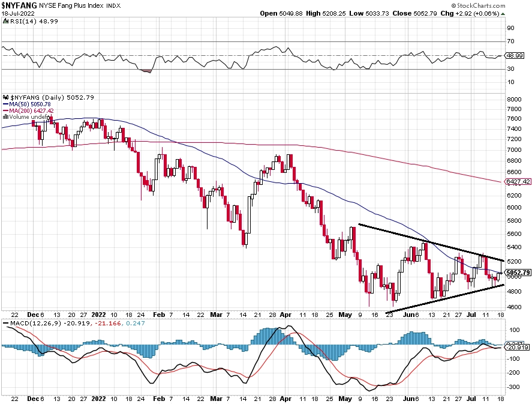Click the MACD(12,26,9) black line legend marker
This screenshot has height=404, width=532.
pos(6,323)
